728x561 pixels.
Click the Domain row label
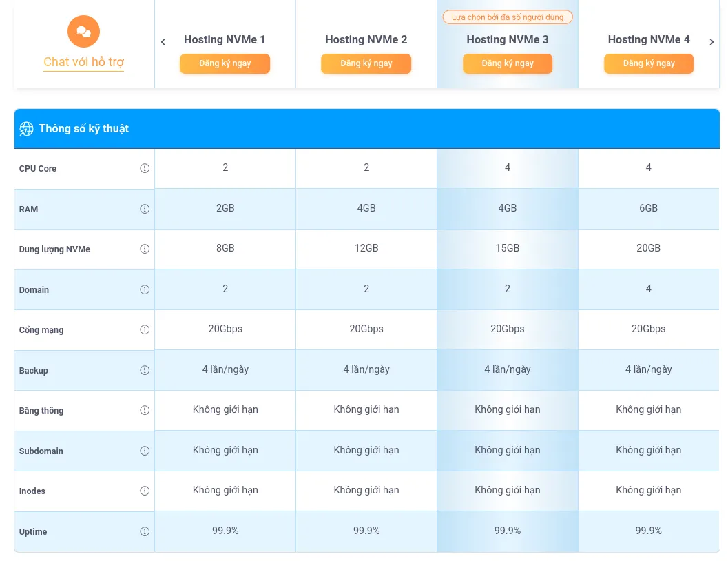point(34,289)
